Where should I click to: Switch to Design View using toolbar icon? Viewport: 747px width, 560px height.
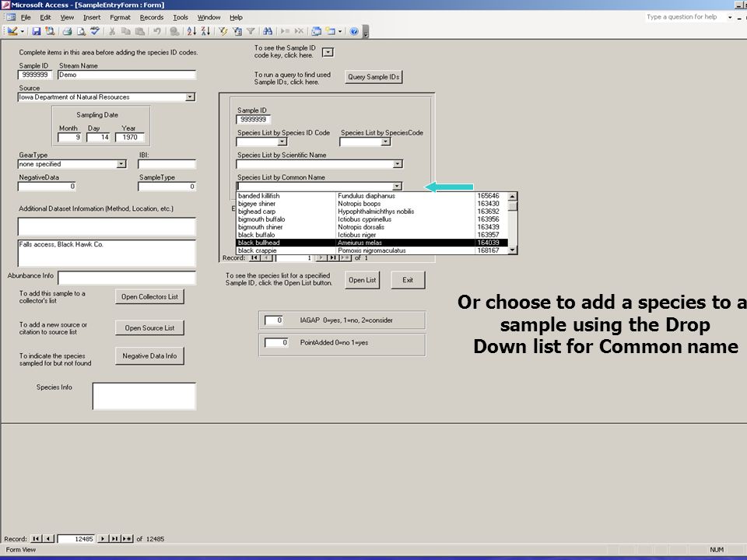[12, 31]
